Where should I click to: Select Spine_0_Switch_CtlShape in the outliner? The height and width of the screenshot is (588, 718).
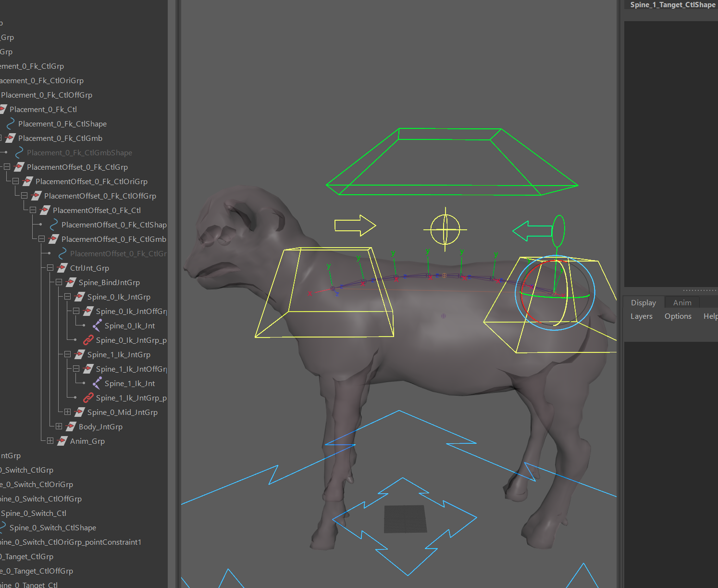pyautogui.click(x=53, y=528)
